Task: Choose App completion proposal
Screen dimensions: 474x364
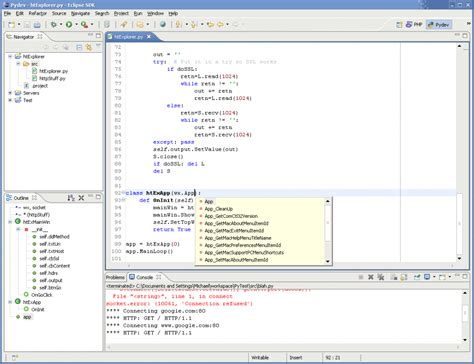Action: pos(209,202)
